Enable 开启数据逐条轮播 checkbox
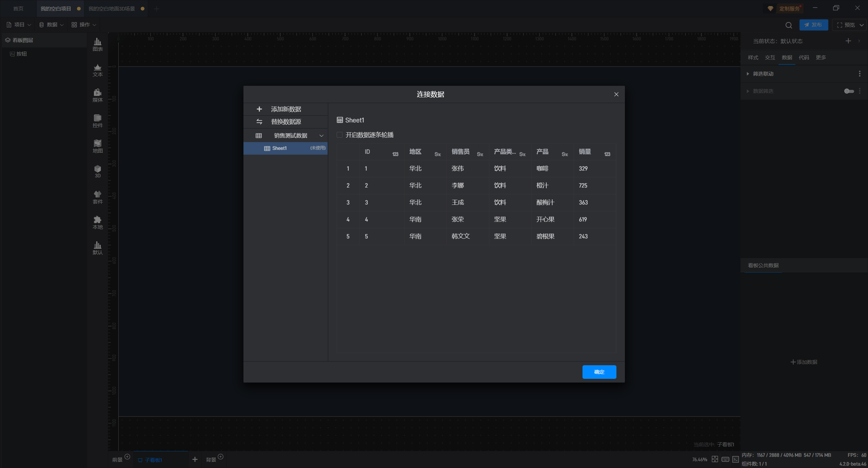The height and width of the screenshot is (468, 868). (339, 135)
